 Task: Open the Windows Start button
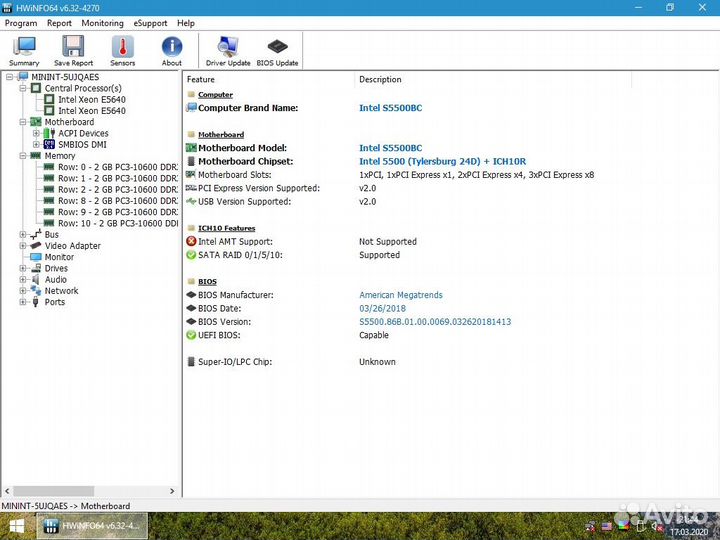17,526
